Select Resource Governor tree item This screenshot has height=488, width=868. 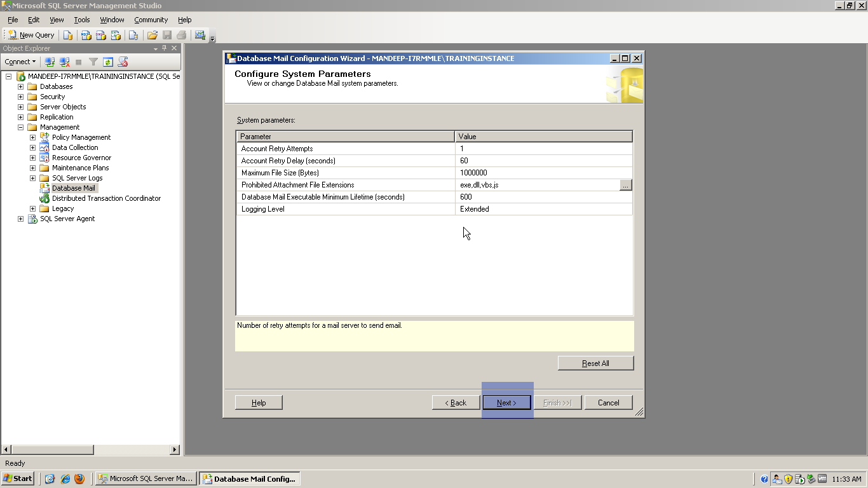click(x=81, y=158)
